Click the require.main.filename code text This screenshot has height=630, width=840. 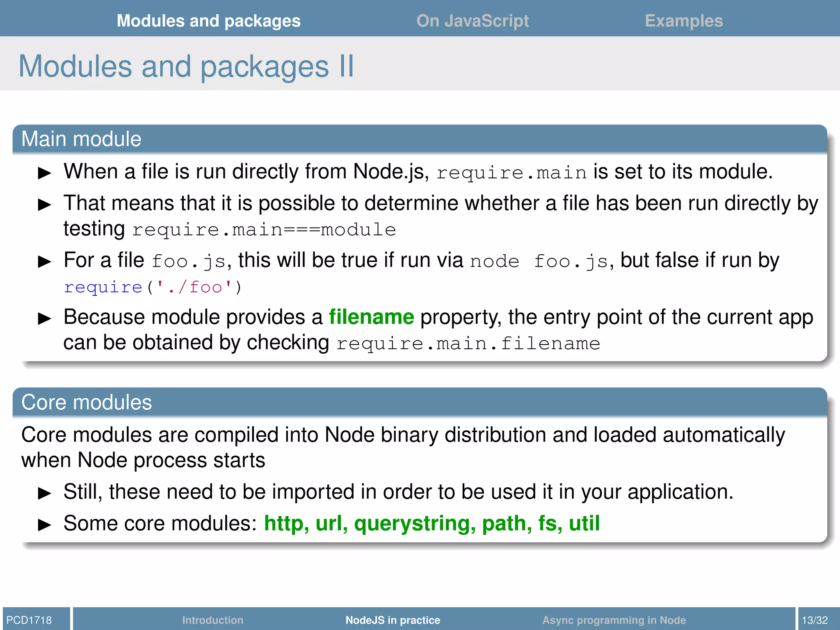point(468,344)
